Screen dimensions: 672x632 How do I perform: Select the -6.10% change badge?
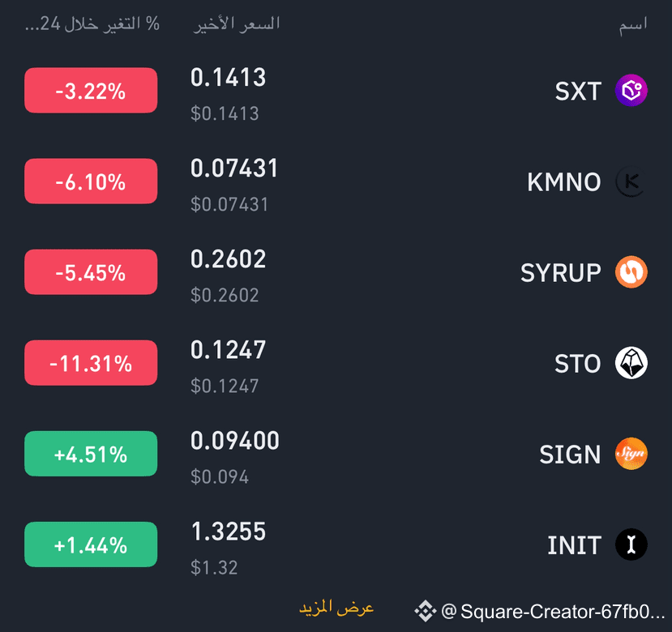(x=91, y=181)
